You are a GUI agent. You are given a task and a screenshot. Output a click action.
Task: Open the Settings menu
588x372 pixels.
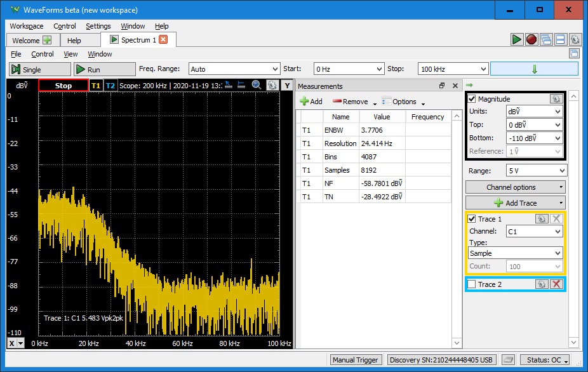coord(98,26)
